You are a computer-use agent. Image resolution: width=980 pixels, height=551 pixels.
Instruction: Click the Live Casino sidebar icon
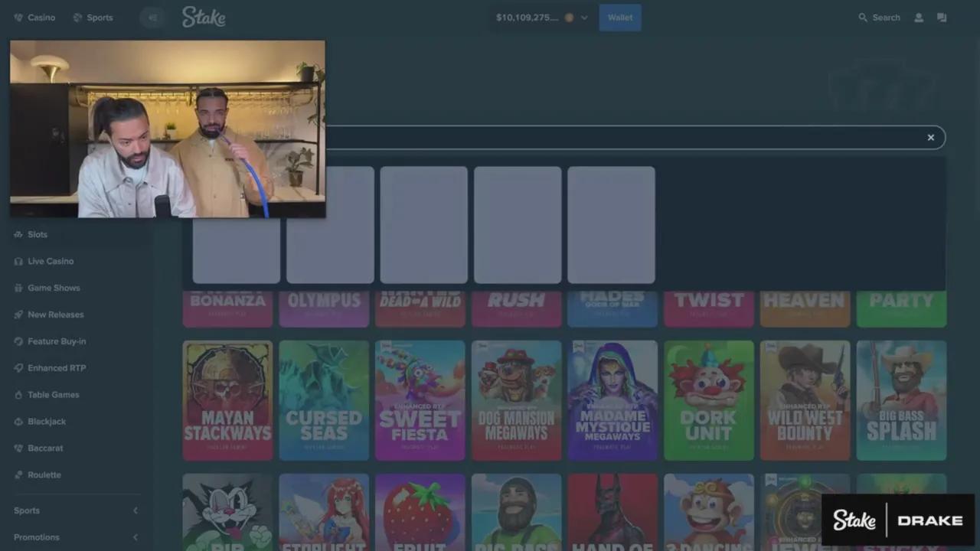tap(18, 262)
